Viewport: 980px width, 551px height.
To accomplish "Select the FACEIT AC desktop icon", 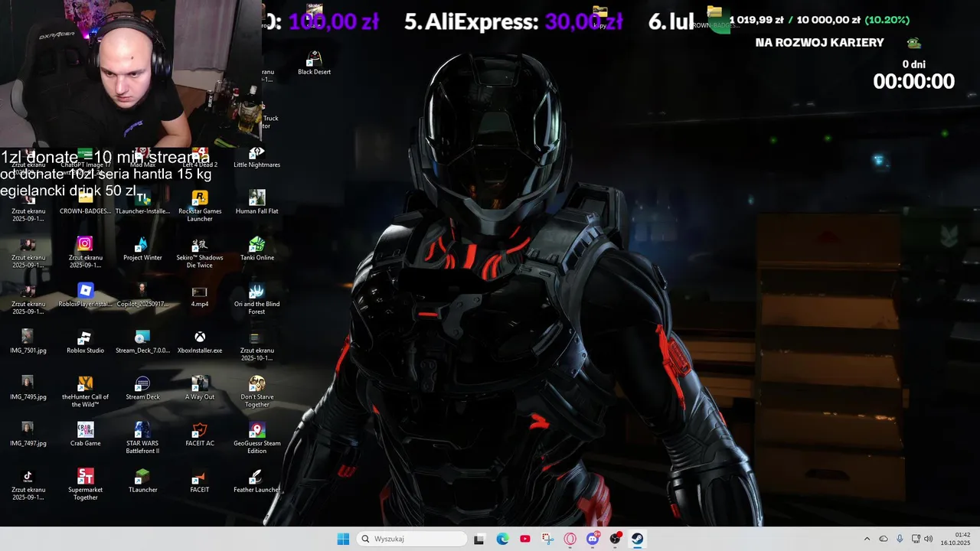I will point(200,435).
